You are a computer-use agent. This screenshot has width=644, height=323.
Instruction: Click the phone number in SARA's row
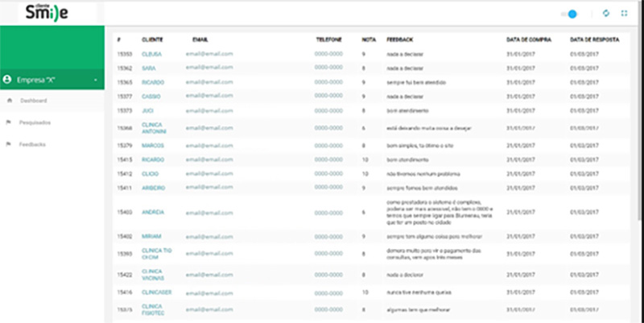pos(328,68)
